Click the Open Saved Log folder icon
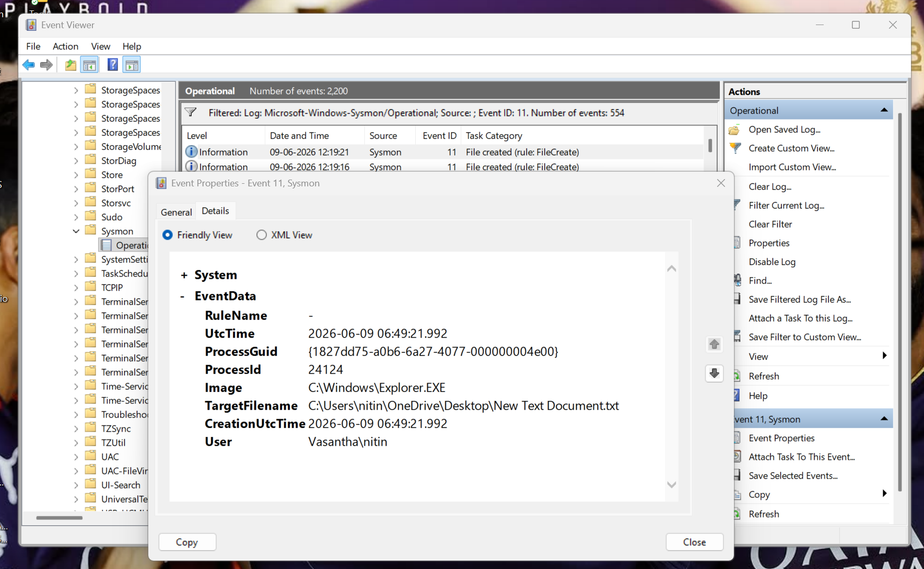Image resolution: width=924 pixels, height=569 pixels. click(x=734, y=129)
